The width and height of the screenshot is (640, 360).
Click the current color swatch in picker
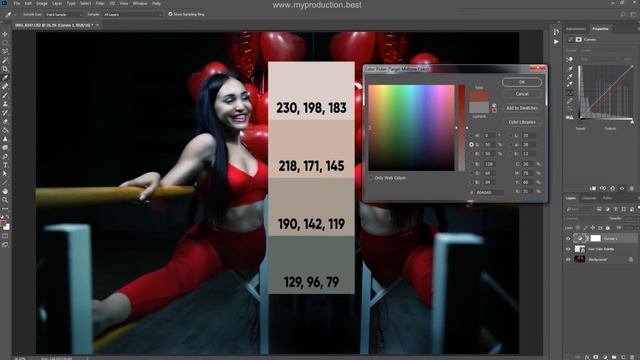[x=479, y=107]
